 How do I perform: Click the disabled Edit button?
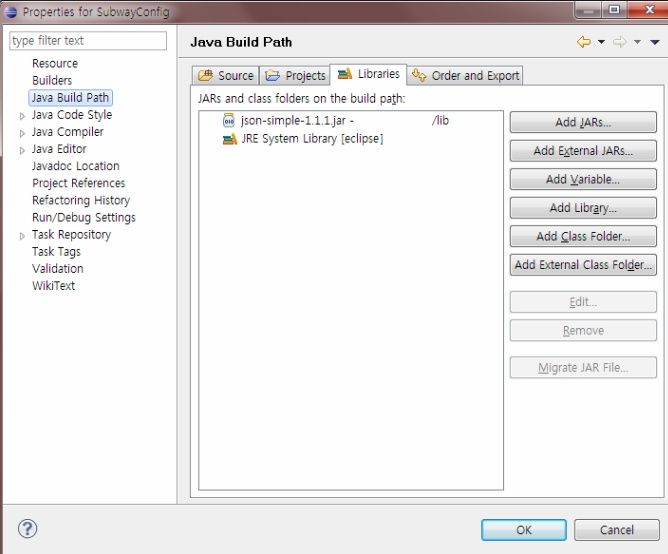[583, 302]
